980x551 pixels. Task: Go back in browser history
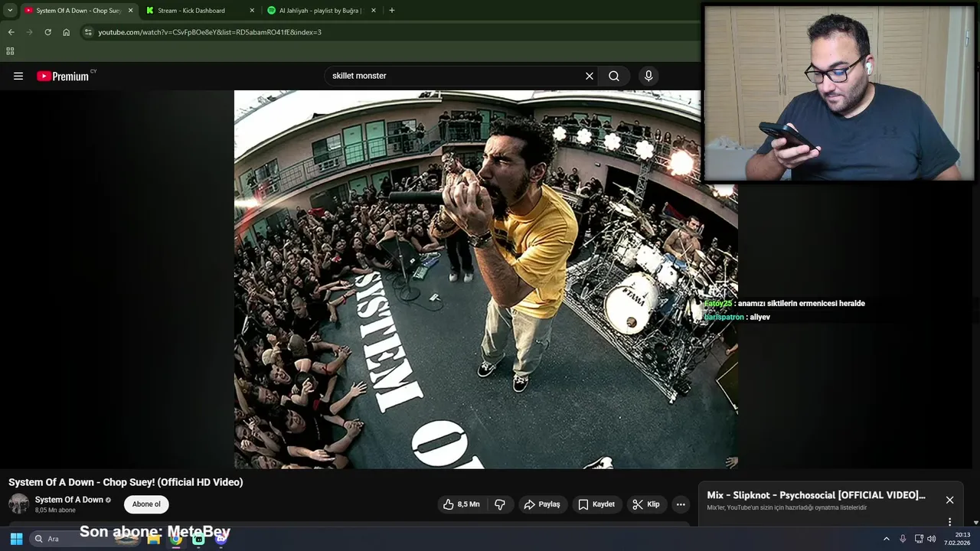pyautogui.click(x=11, y=32)
